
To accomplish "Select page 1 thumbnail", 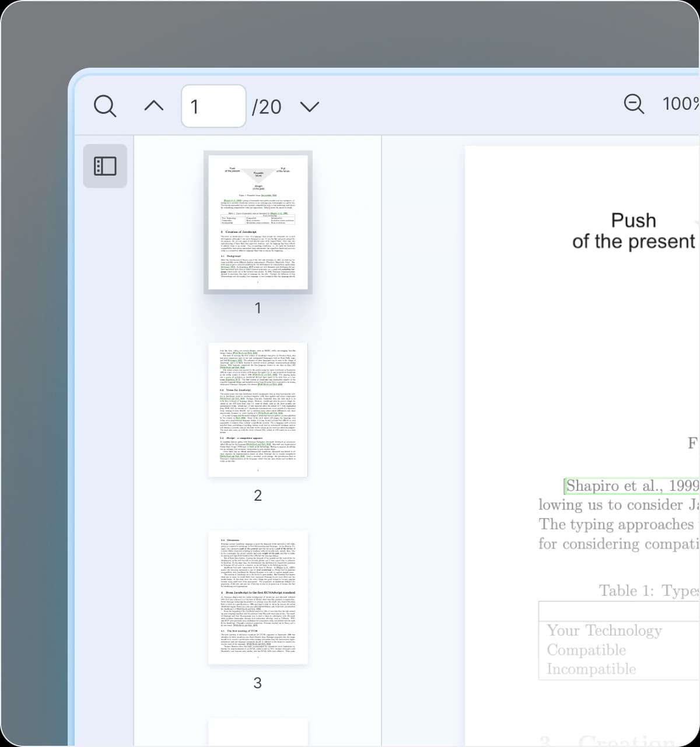I will coord(258,222).
